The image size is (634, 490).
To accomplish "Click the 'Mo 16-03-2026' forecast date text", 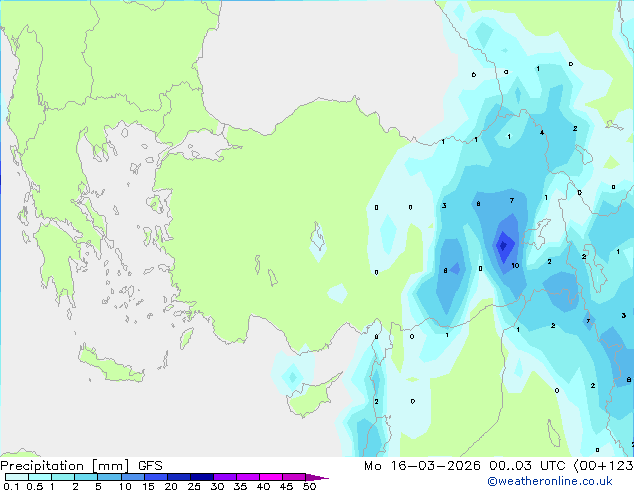I will 422,466.
